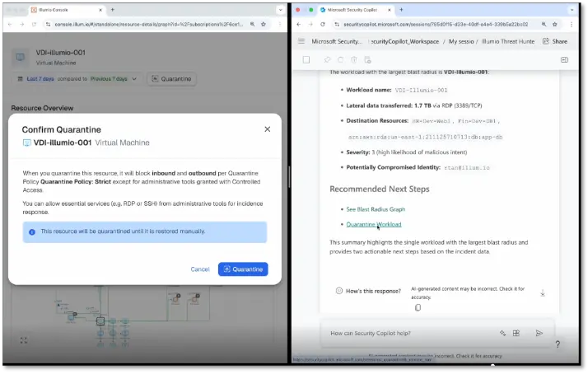
Task: Click the pin board panel icon on far right
Action: (x=564, y=59)
